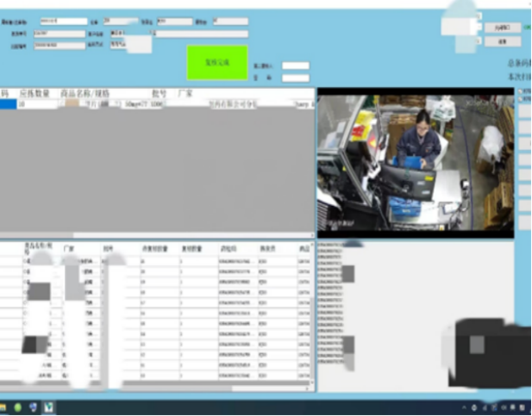This screenshot has width=532, height=416.
Task: Tick the first checkbox right of the camera feed
Action: [519, 91]
